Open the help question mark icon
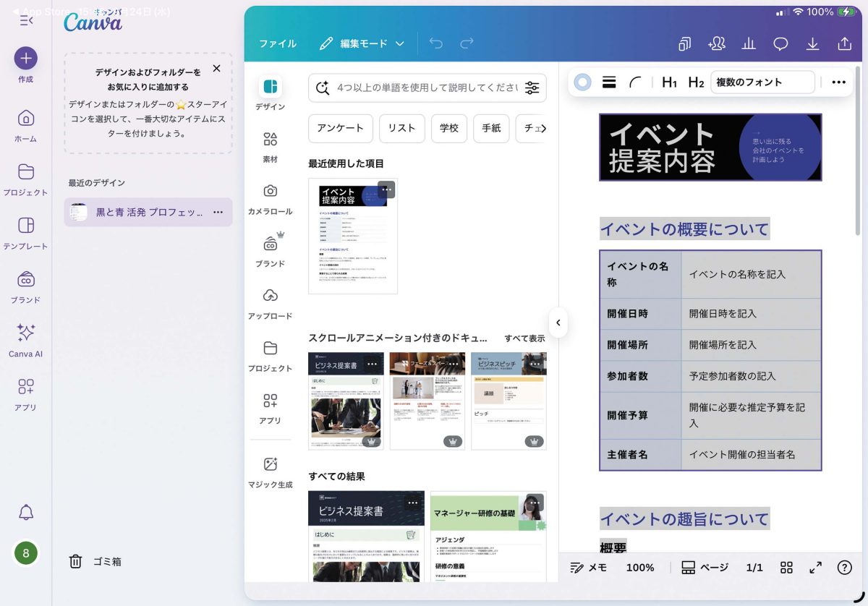Viewport: 868px width, 606px height. pos(844,568)
